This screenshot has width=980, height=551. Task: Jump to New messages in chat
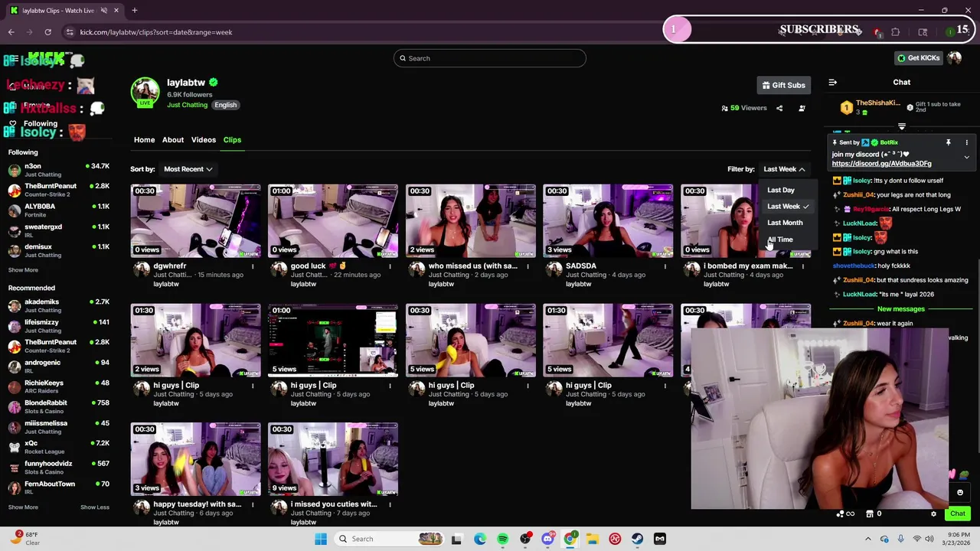point(900,309)
